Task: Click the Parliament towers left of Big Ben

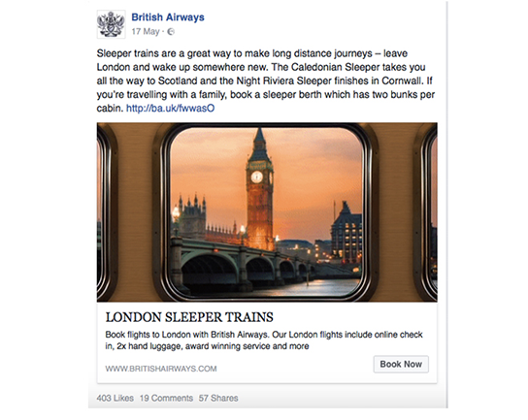Action: pos(192,217)
